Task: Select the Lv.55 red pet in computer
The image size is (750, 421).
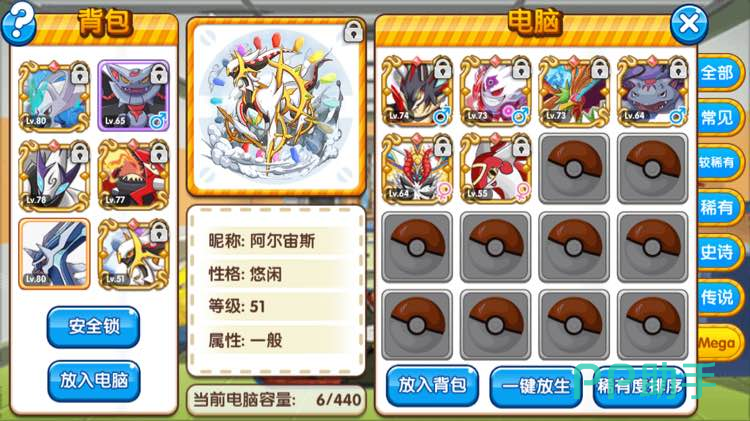Action: tap(496, 168)
